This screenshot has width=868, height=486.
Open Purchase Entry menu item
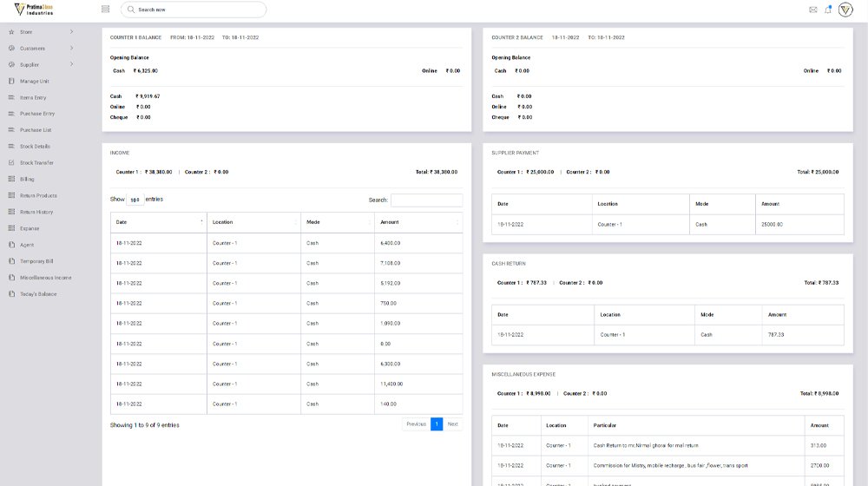[37, 114]
